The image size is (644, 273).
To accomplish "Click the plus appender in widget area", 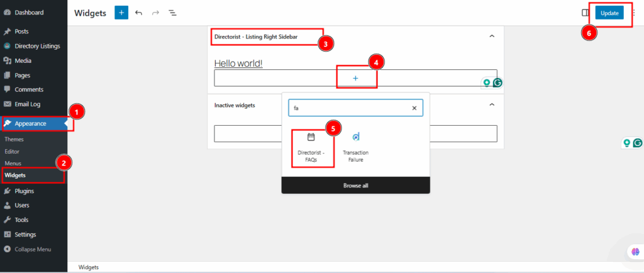I will coord(355,78).
